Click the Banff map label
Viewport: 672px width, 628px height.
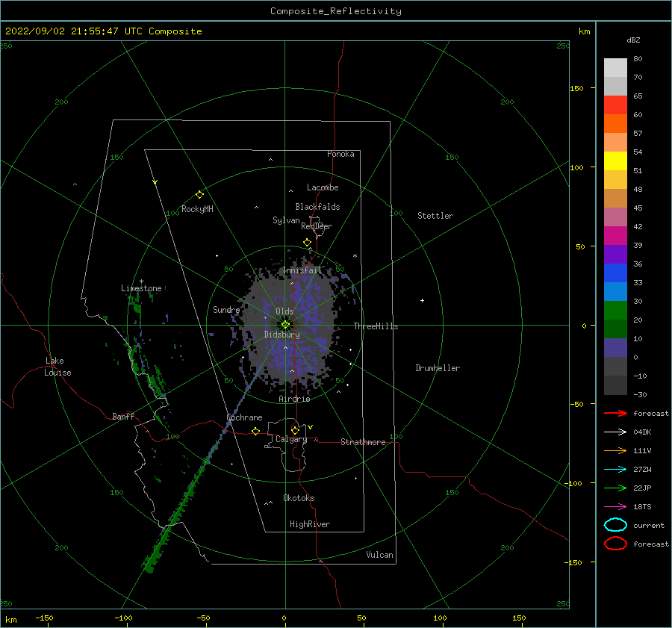(123, 416)
